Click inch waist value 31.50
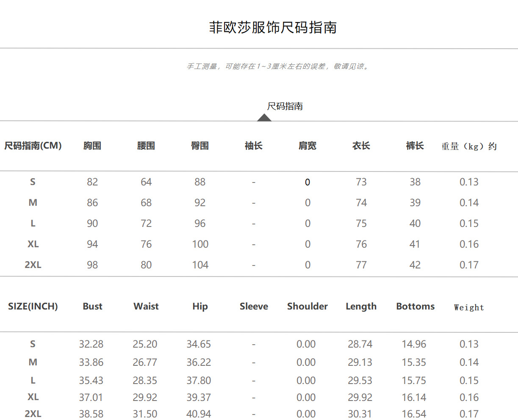The height and width of the screenshot is (420, 518). coord(145,414)
